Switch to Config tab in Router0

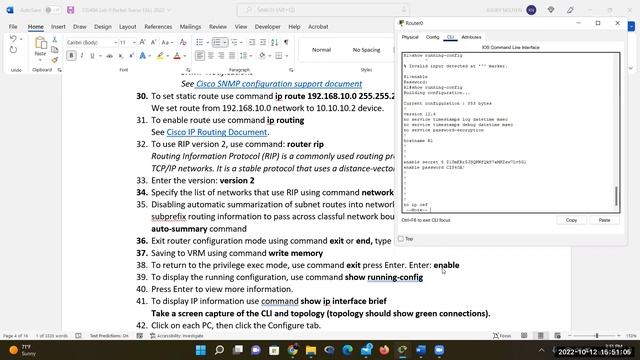coord(432,37)
